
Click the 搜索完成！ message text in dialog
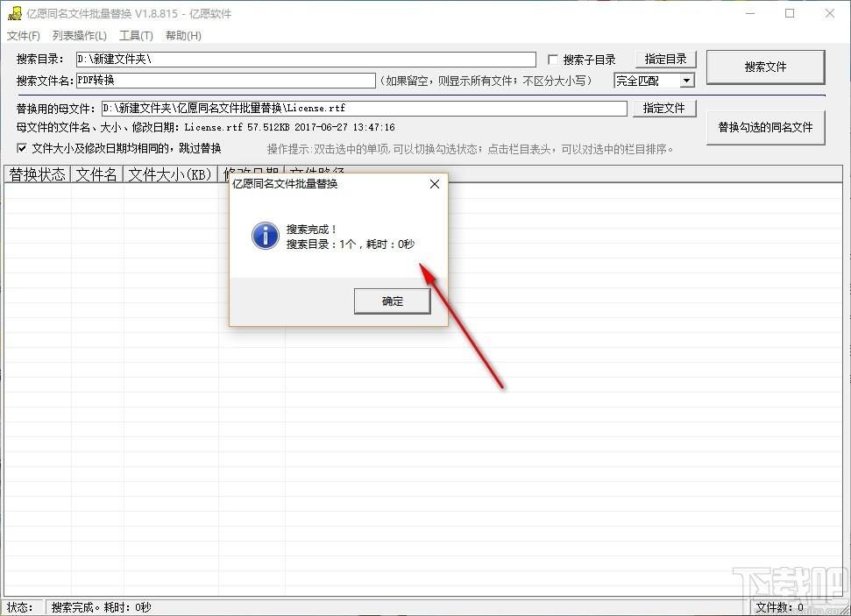click(311, 230)
